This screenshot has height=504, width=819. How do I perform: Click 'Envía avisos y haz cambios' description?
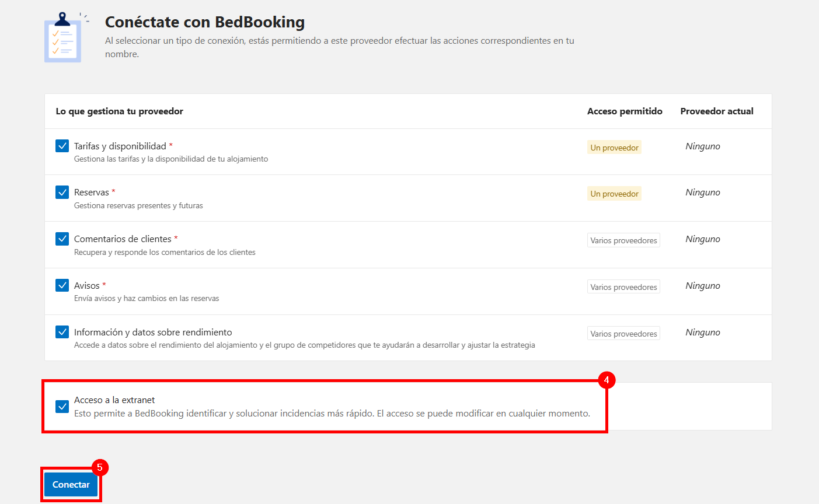pyautogui.click(x=147, y=298)
